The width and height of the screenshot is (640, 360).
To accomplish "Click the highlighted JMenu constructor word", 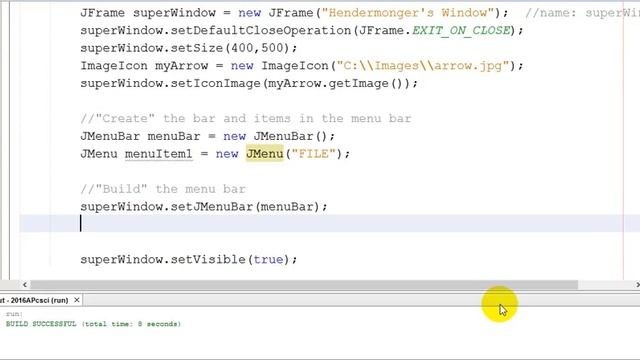I will [264, 154].
